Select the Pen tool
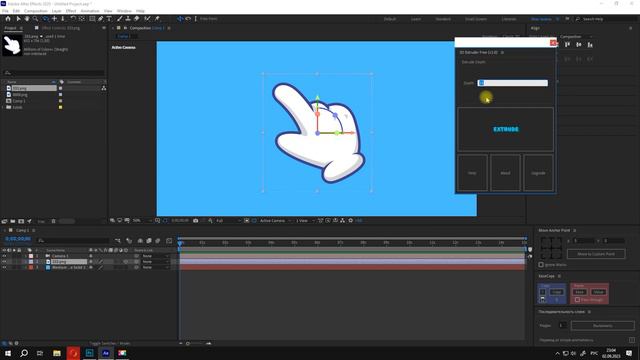The image size is (640, 360). click(101, 19)
